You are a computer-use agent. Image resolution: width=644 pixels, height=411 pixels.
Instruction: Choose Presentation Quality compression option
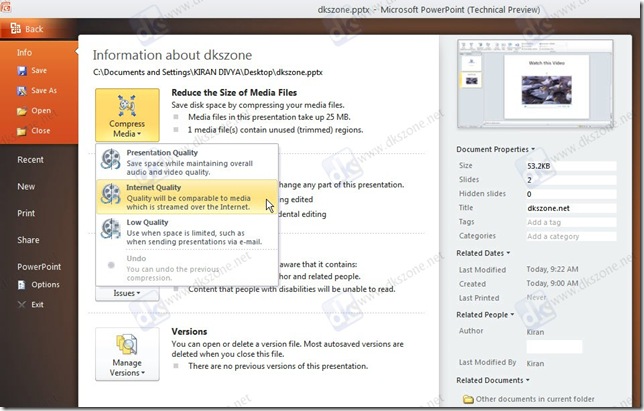point(187,162)
